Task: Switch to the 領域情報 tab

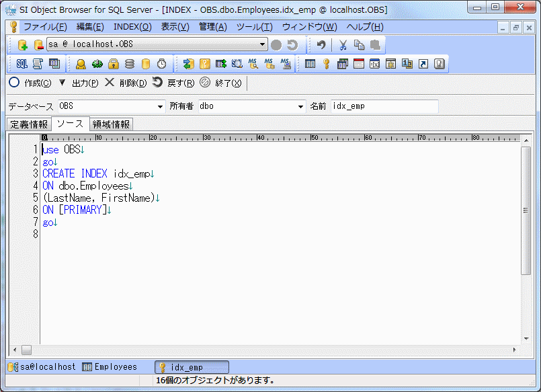Action: tap(112, 124)
